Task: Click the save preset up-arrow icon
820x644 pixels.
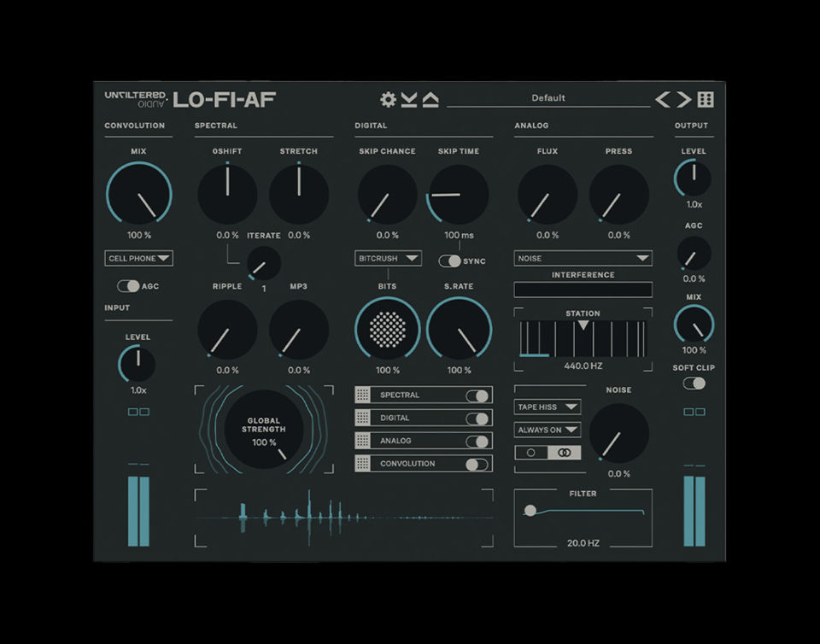Action: (x=430, y=99)
